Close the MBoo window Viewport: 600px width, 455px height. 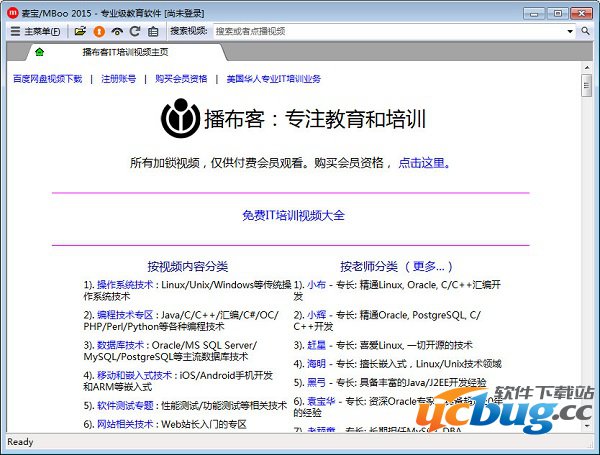581,13
